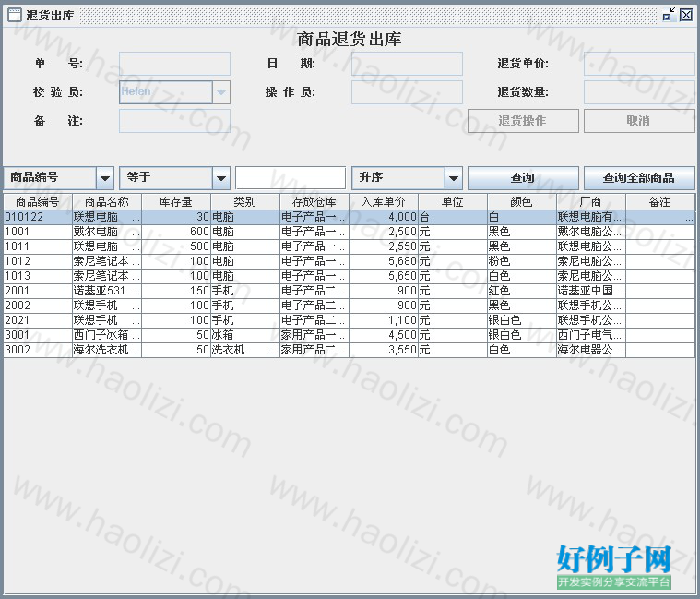
Task: Click the 5,680 price cell
Action: (384, 261)
